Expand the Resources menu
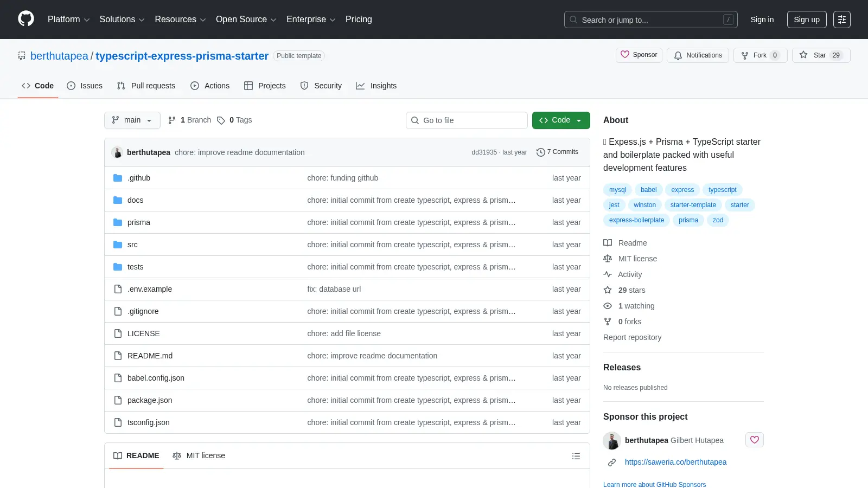868x488 pixels. pos(180,20)
